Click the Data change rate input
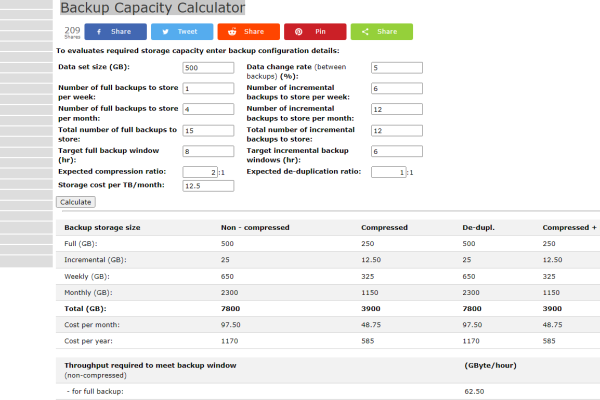 [396, 68]
